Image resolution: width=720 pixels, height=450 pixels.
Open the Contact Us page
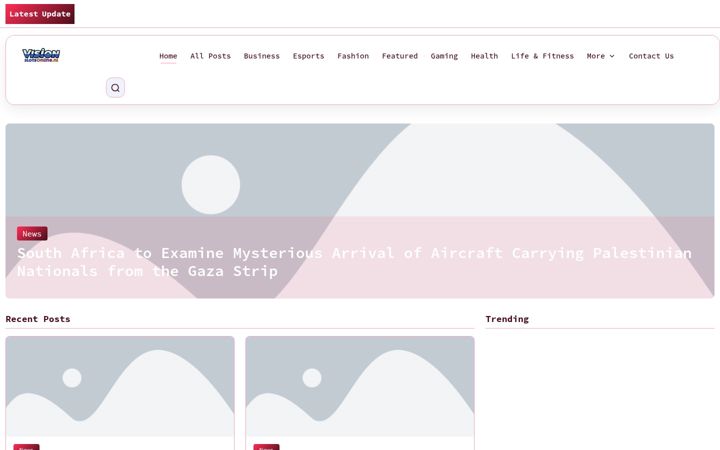coord(651,56)
